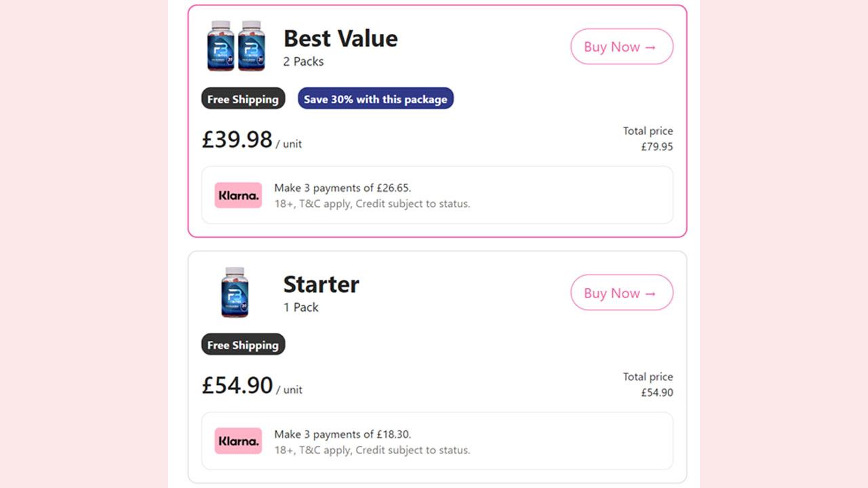Click the Total price £79.95 label
868x488 pixels.
coord(648,138)
